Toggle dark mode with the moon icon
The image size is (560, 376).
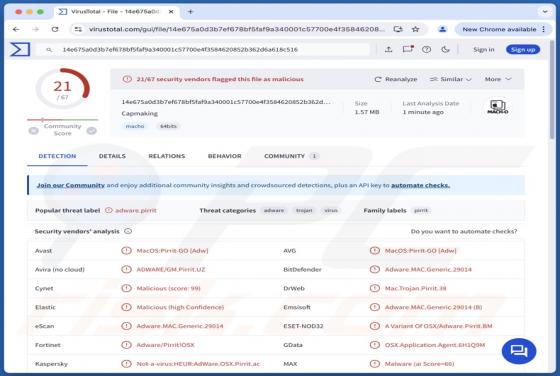[x=445, y=49]
